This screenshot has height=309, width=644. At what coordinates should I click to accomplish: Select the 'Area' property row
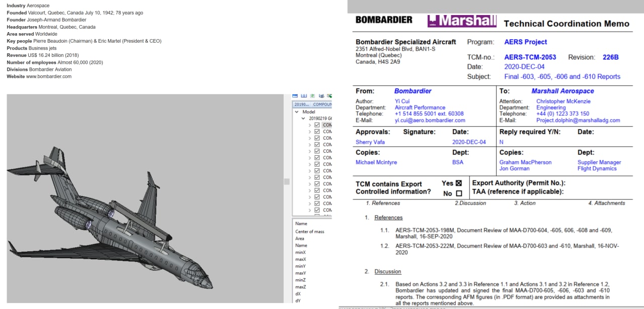point(300,239)
